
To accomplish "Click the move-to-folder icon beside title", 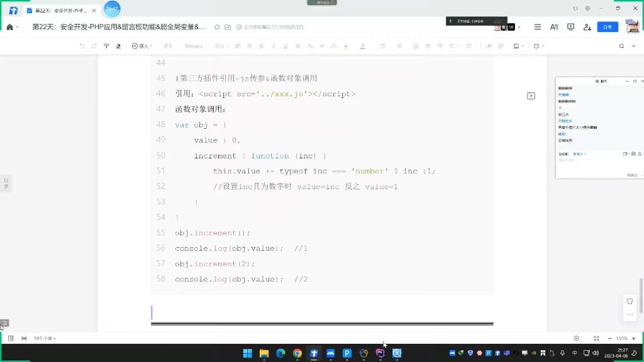I will tap(228, 26).
